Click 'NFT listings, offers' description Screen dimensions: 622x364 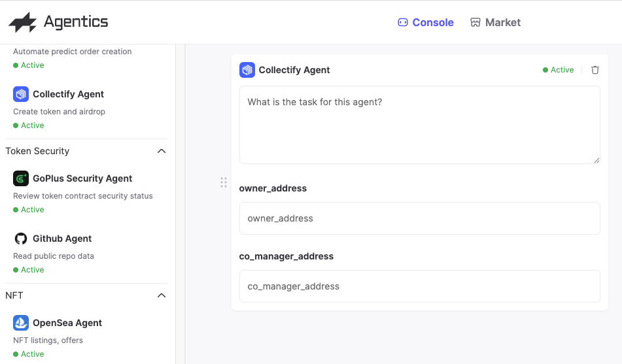click(48, 340)
